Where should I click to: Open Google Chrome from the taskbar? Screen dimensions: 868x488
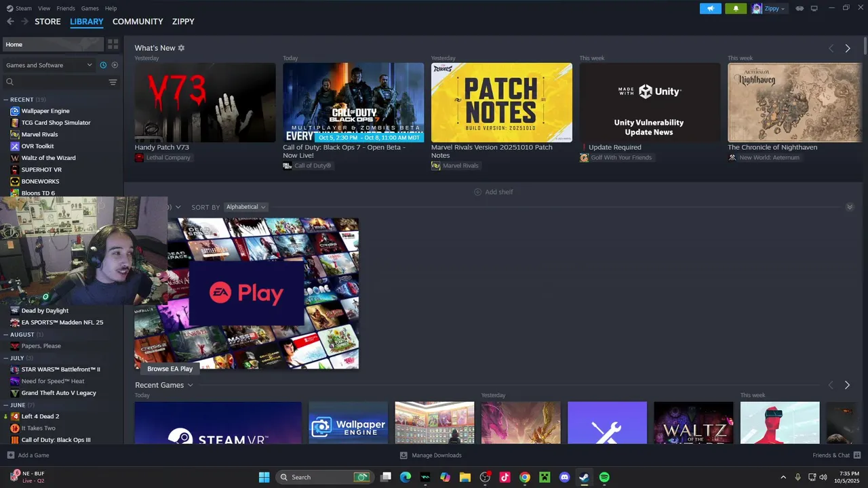point(524,477)
